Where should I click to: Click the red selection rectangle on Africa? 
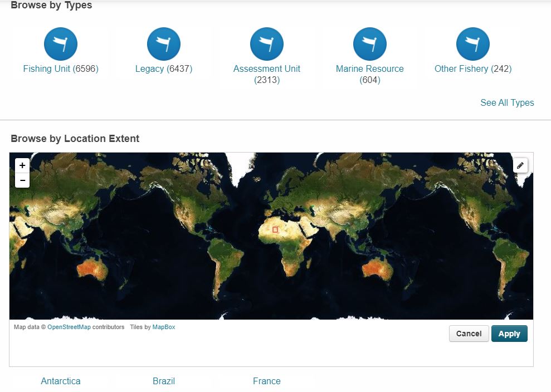(275, 230)
